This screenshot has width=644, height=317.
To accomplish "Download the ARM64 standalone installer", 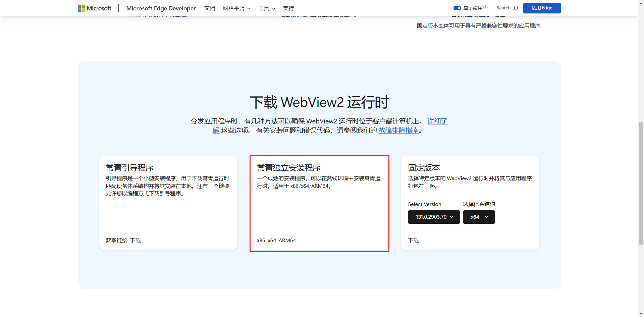I will click(287, 241).
